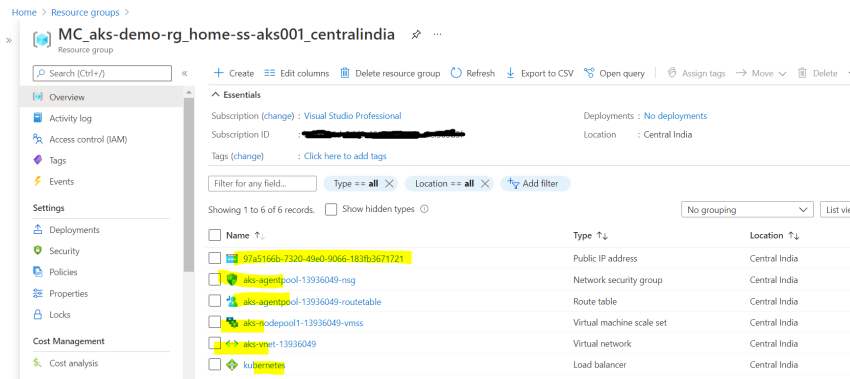850x379 pixels.
Task: Open Locks in sidebar
Action: coord(60,314)
